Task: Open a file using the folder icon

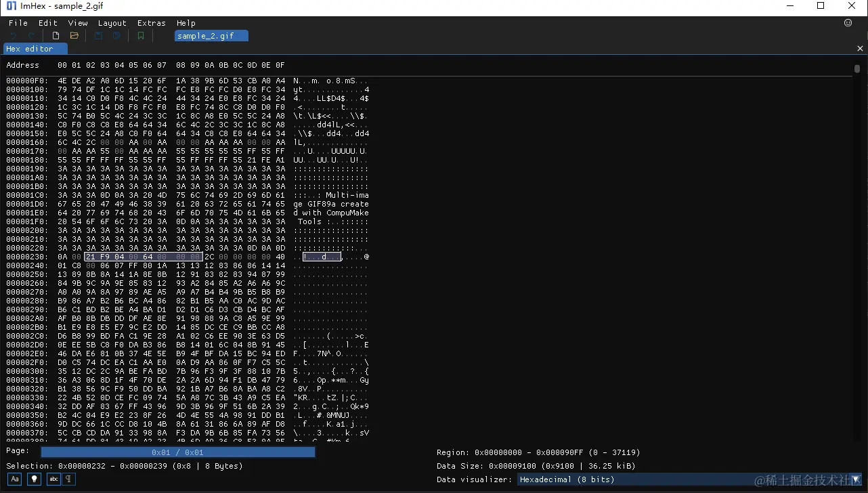Action: click(x=74, y=36)
